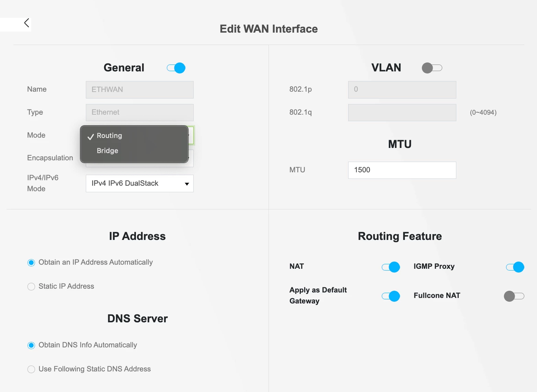Click the Name field showing ETHWAN
Image resolution: width=537 pixels, height=392 pixels.
(139, 90)
